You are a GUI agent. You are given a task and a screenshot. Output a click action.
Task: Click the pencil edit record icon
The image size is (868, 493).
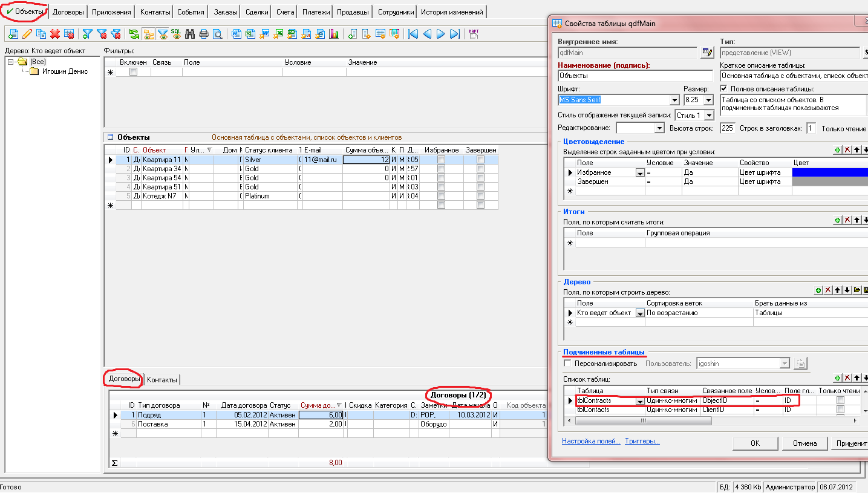point(27,34)
